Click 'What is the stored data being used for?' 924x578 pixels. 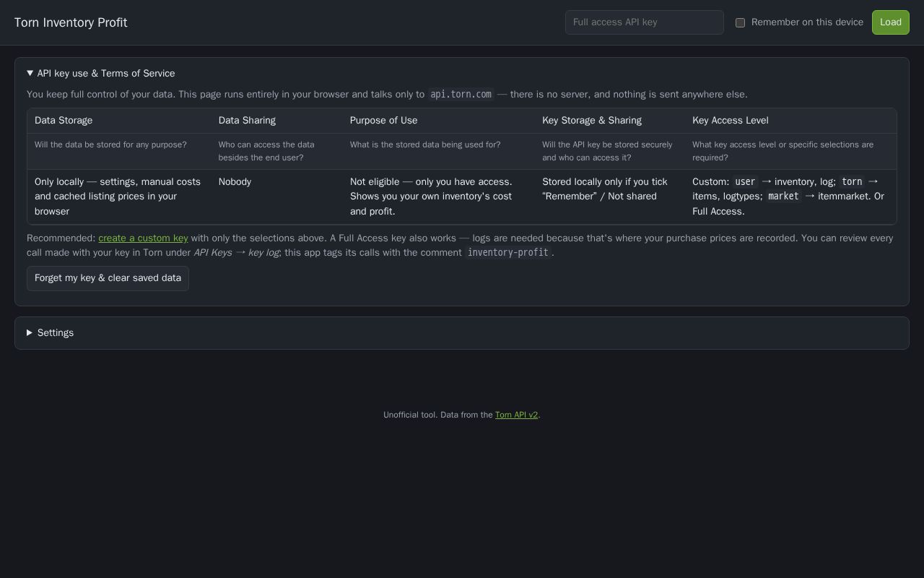425,144
